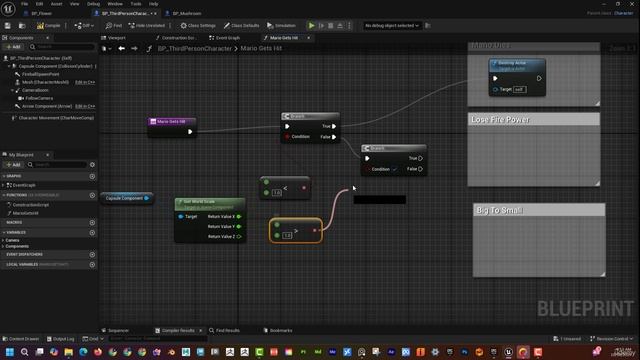Select the ConstructionScript function
The width and height of the screenshot is (640, 360).
tap(31, 205)
